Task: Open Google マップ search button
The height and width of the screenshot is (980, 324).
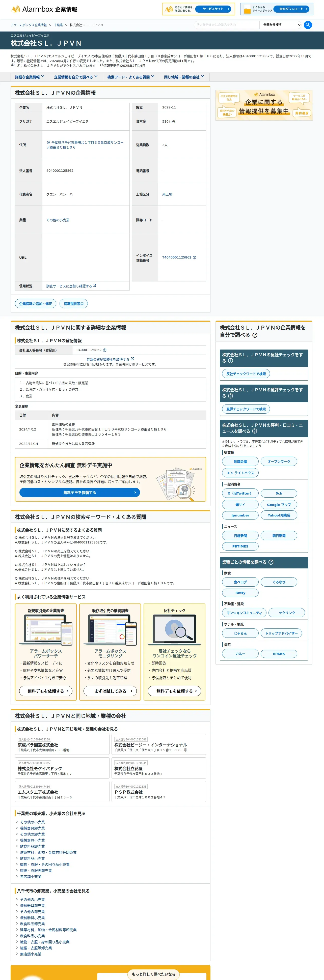Action: coord(279,504)
